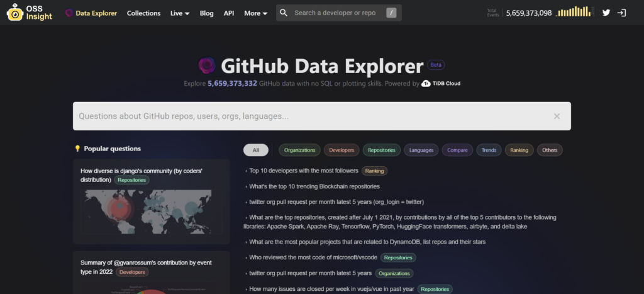Click Ranking tag beside top 10 developers
Screen dimensions: 644x294
click(375, 171)
